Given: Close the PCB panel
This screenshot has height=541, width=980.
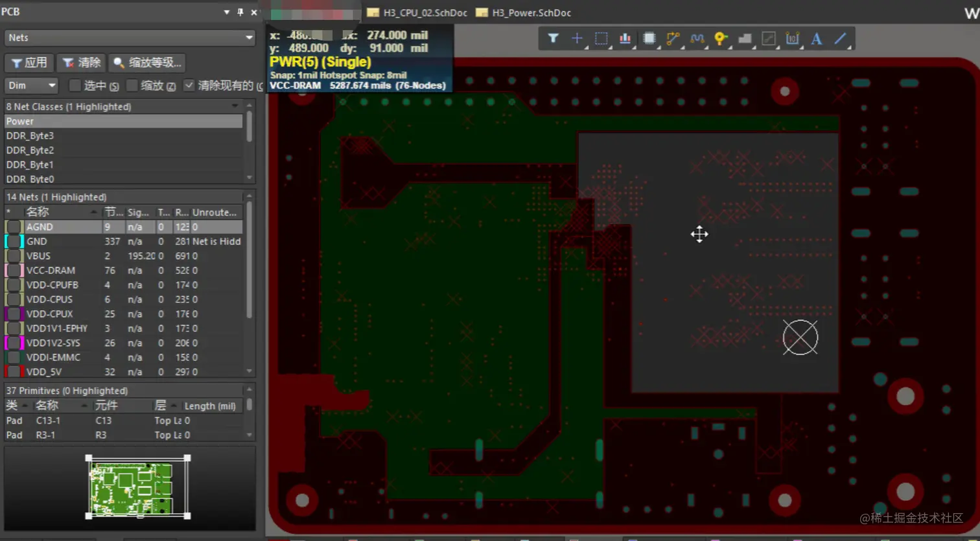Looking at the screenshot, I should [253, 12].
